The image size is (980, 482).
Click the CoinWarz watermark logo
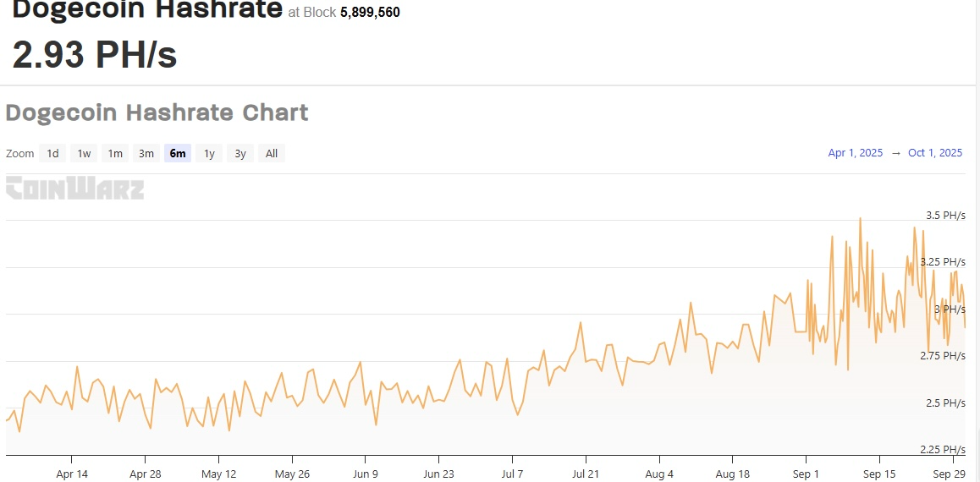(74, 189)
